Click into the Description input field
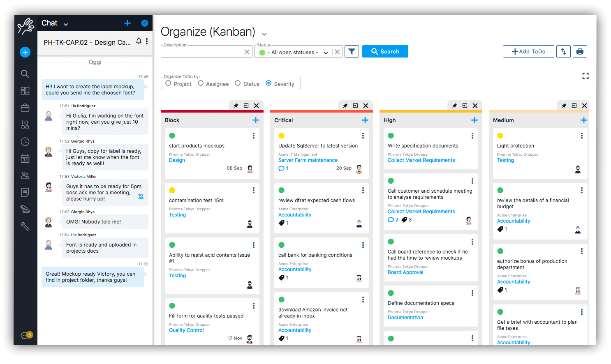 pos(201,52)
